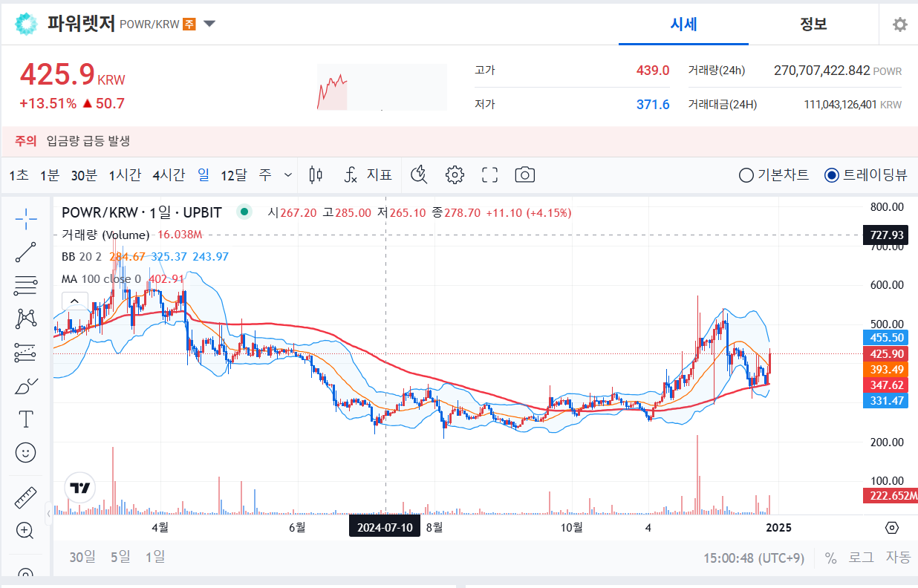Toggle 로그 logarithmic scale
This screenshot has height=588, width=918.
(x=861, y=558)
